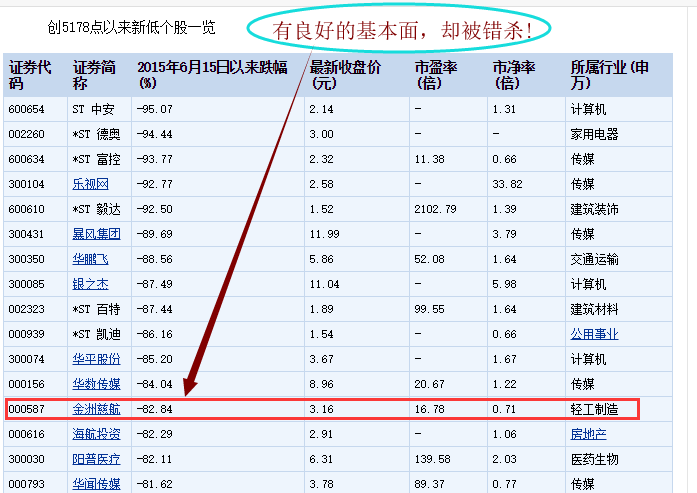Image resolution: width=697 pixels, height=493 pixels.
Task: Select stock code 600654
Action: click(x=26, y=109)
